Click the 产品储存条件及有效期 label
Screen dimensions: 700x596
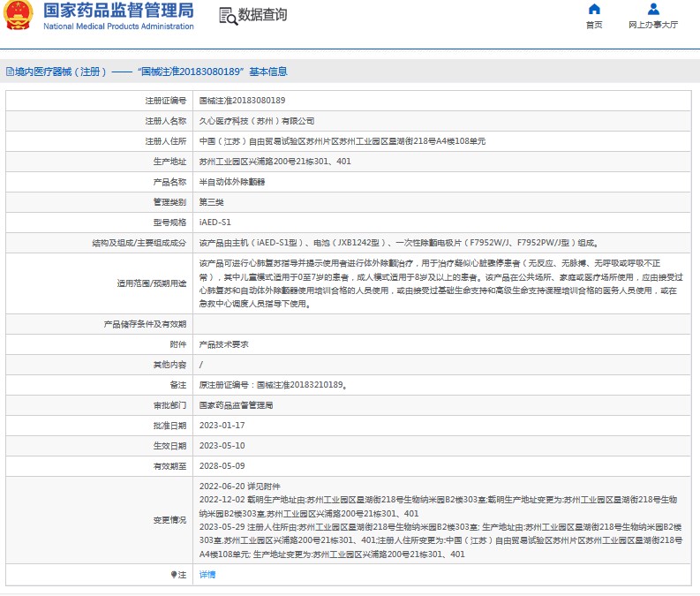click(145, 324)
